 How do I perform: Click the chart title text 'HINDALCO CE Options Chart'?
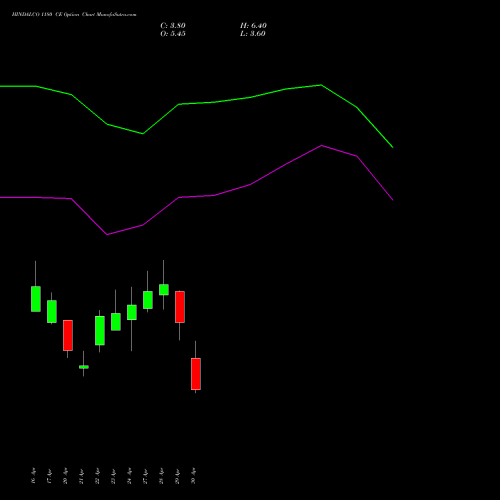tap(74, 15)
